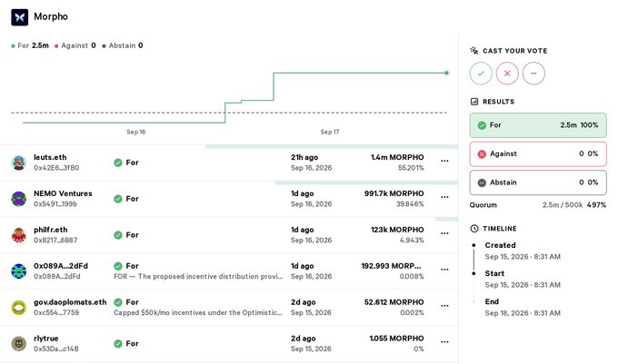This screenshot has height=364, width=618.
Task: Click the green For checkmark in philfr.eth row
Action: point(118,235)
